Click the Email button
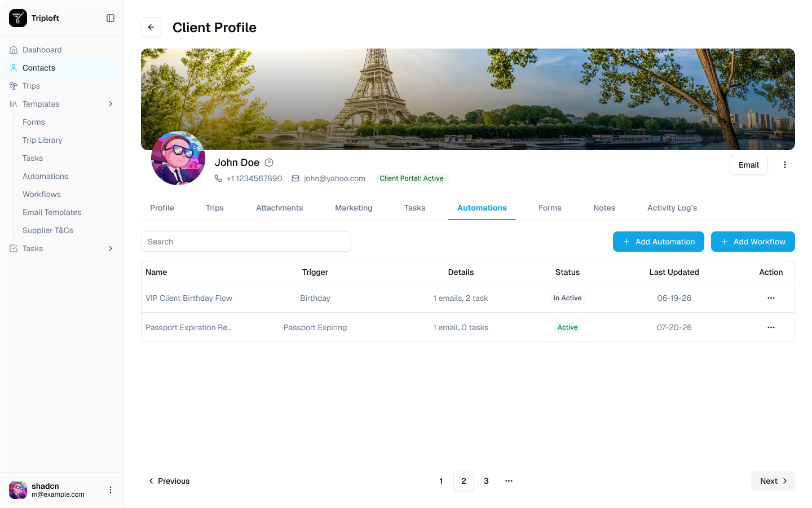 tap(749, 165)
